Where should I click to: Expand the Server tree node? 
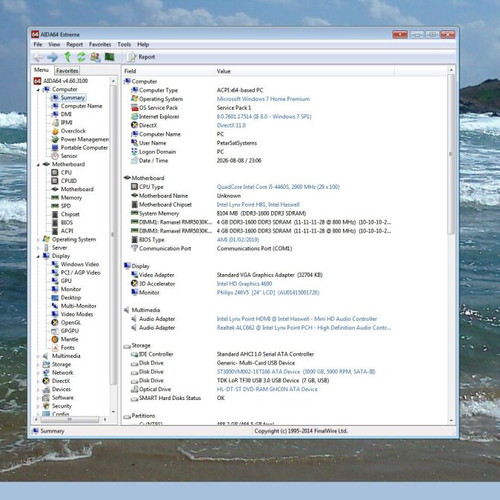tap(38, 248)
